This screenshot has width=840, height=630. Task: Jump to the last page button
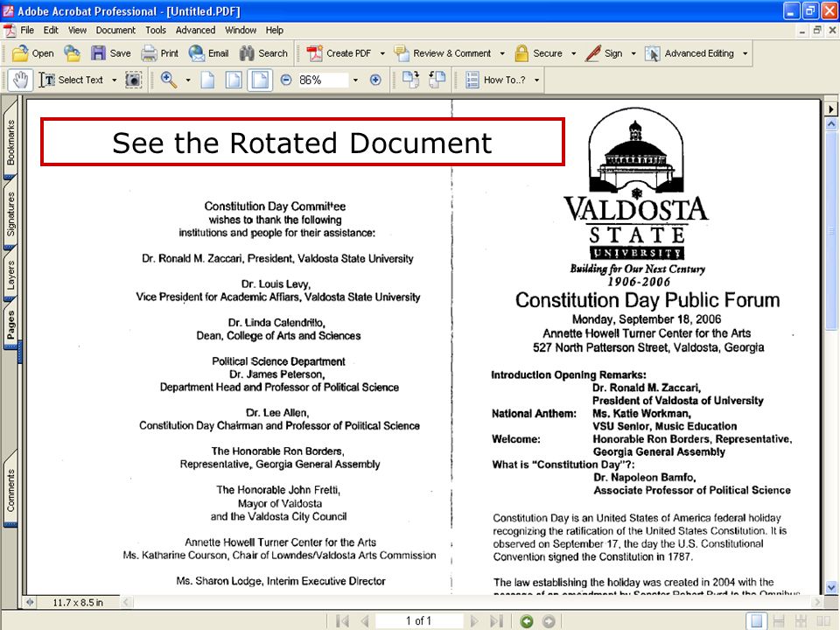tap(497, 621)
